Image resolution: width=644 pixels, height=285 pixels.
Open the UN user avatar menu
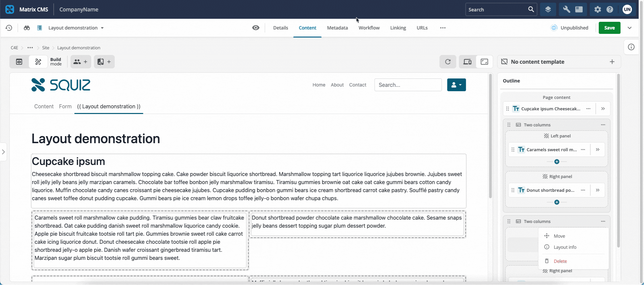click(627, 9)
